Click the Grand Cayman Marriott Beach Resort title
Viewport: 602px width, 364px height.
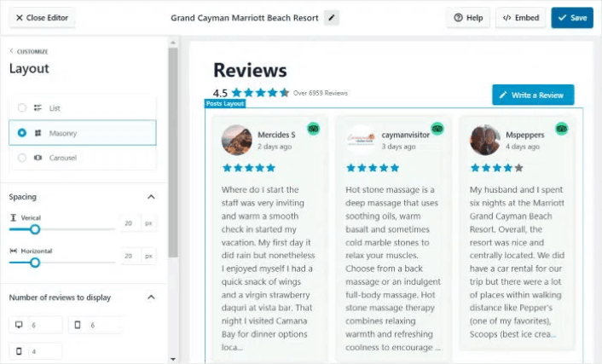pos(245,18)
